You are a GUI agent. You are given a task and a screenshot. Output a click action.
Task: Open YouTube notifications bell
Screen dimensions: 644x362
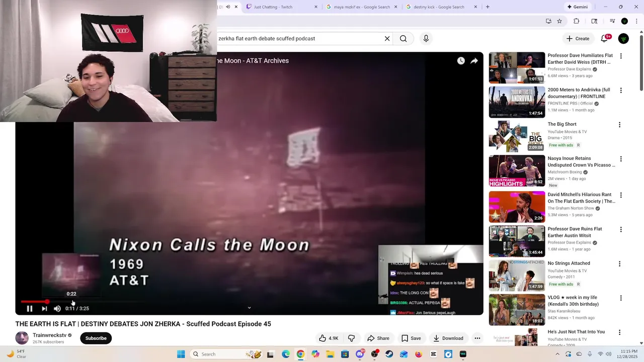(x=605, y=39)
